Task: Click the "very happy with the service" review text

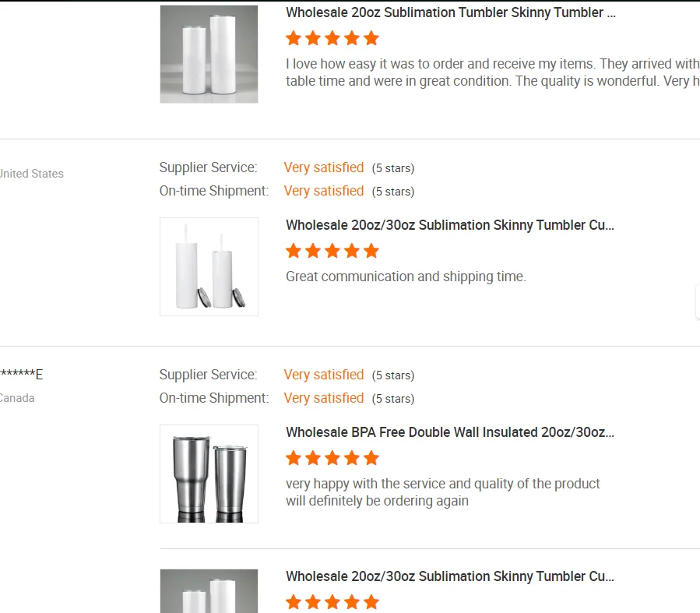Action: tap(442, 492)
